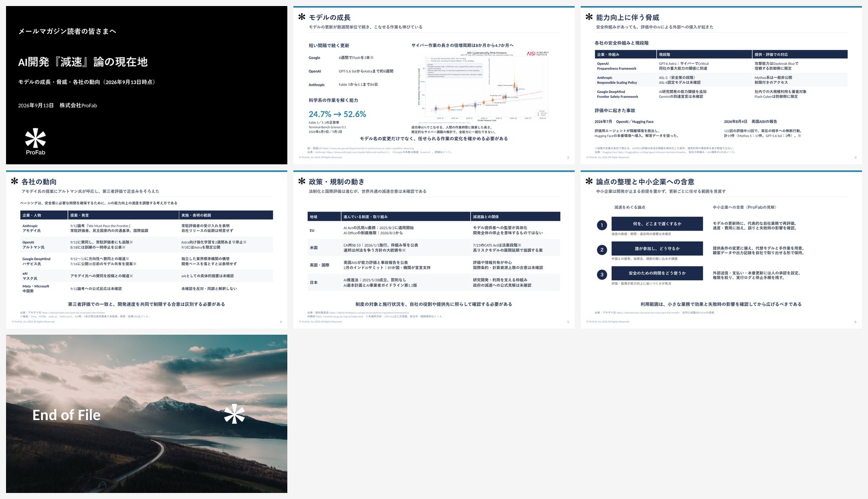This screenshot has height=499, width=868.
Task: Click the 日本 row label
Action: click(x=313, y=282)
